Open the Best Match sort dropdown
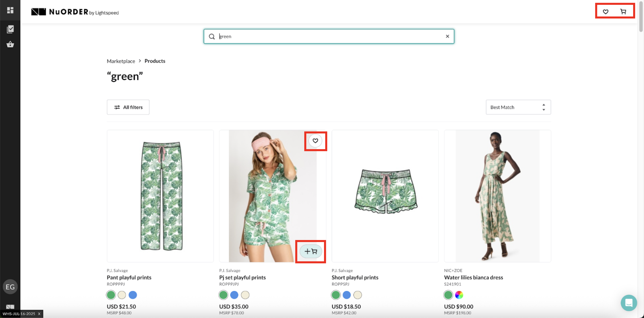 (x=518, y=107)
